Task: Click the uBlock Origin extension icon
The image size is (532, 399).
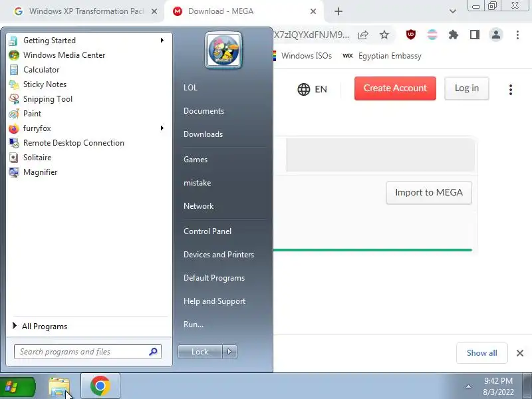Action: [x=411, y=35]
